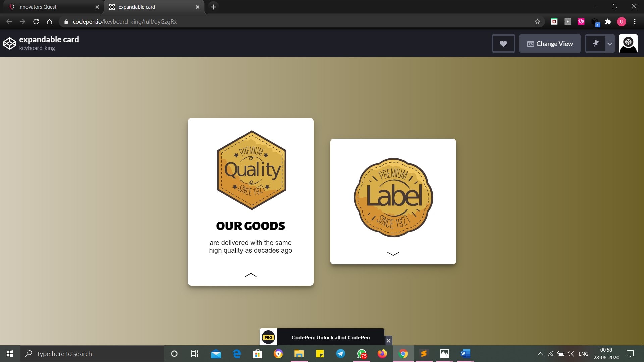
Task: Click the CodePen: Unlock all of CodePen link
Action: pos(330,337)
